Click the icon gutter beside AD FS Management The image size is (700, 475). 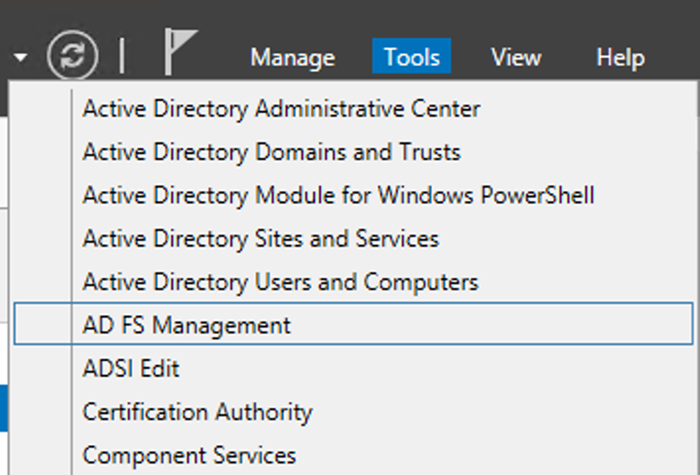pyautogui.click(x=44, y=325)
